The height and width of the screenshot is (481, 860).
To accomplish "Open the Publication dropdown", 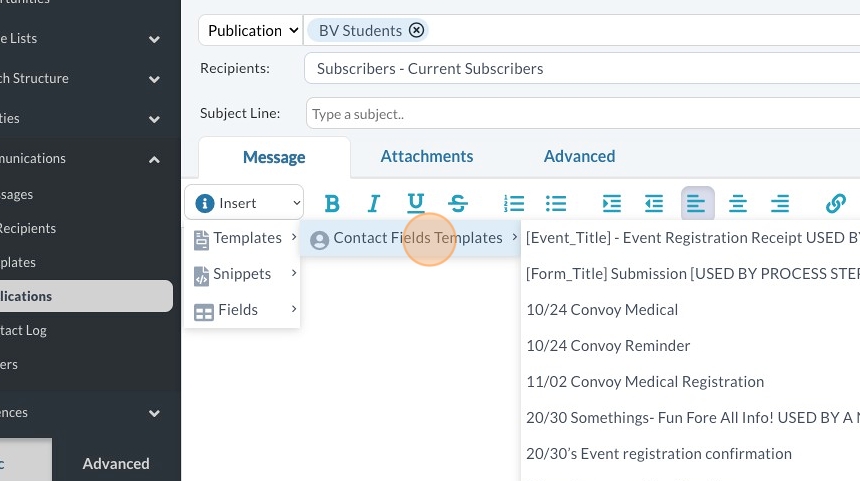I will (x=252, y=30).
